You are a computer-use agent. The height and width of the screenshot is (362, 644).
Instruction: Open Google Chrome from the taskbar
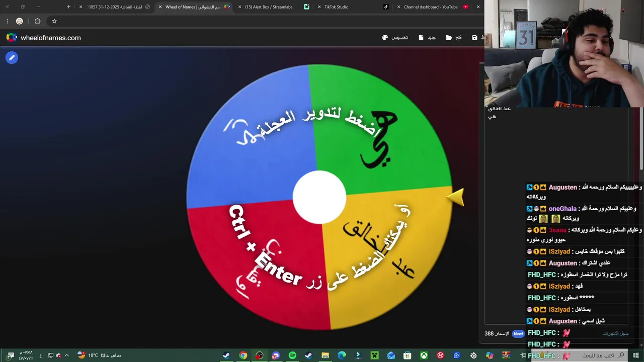click(x=243, y=355)
